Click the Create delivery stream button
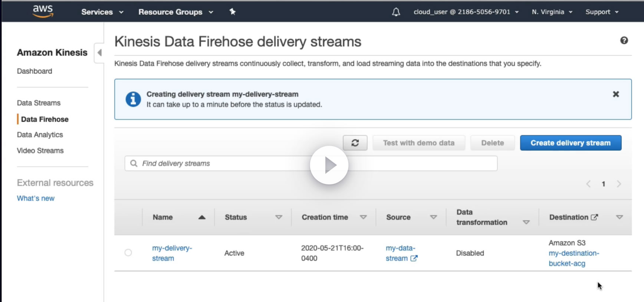This screenshot has width=644, height=302. point(570,143)
